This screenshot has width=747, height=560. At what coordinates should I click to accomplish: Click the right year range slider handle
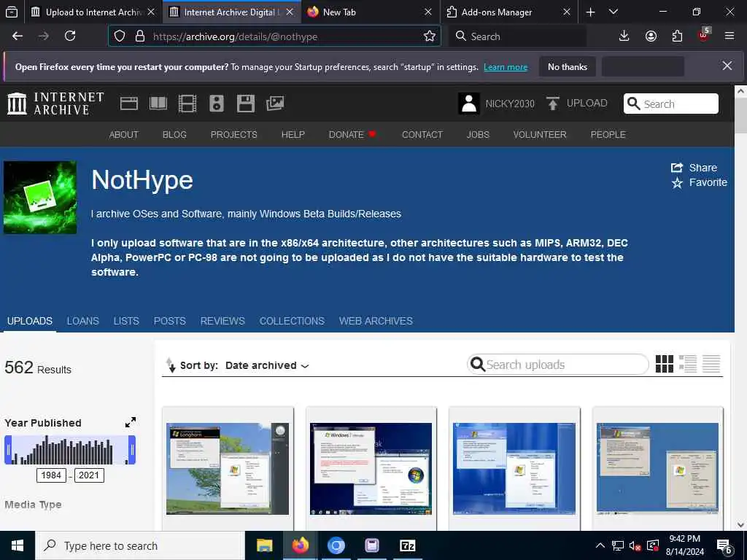coord(132,449)
